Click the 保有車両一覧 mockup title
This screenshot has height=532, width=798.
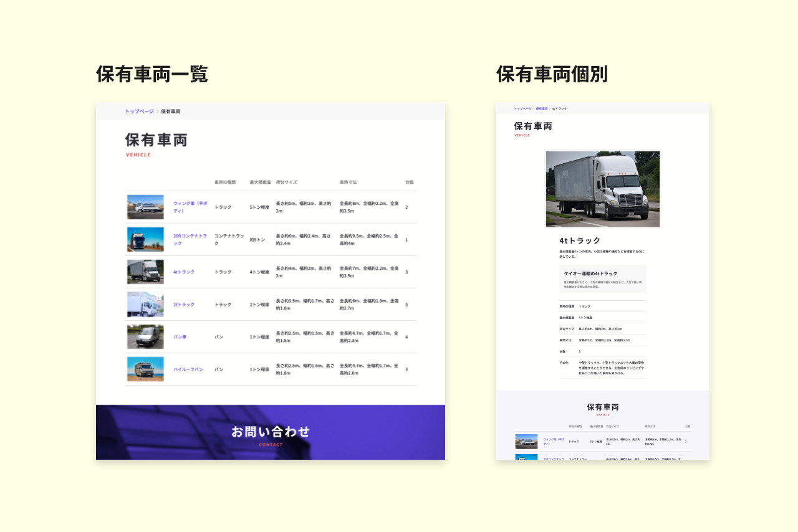[x=152, y=74]
